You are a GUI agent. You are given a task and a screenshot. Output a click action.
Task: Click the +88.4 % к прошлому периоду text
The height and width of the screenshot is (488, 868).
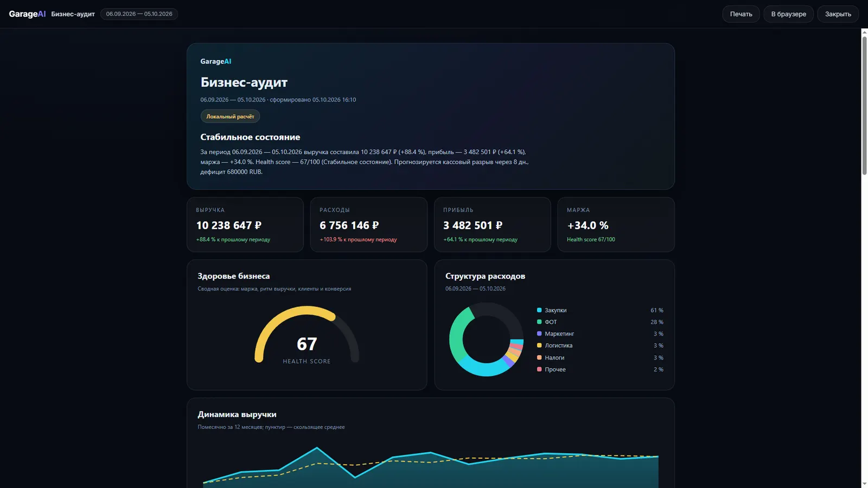(x=233, y=239)
